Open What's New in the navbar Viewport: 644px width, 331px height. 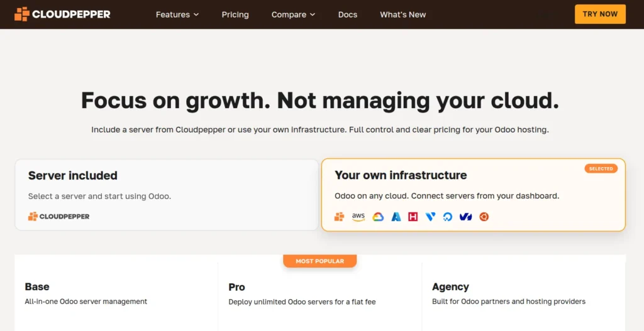403,15
